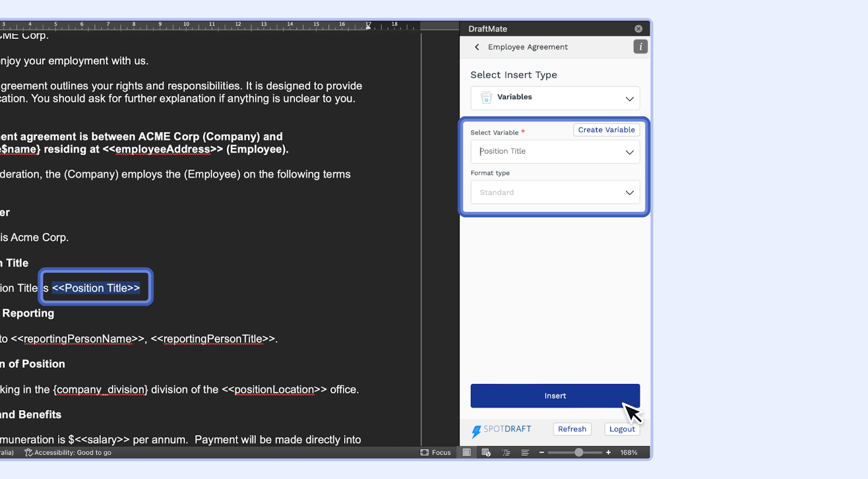Screen dimensions: 868x479
Task: Click the <<salary>> placeholder
Action: tap(102, 440)
